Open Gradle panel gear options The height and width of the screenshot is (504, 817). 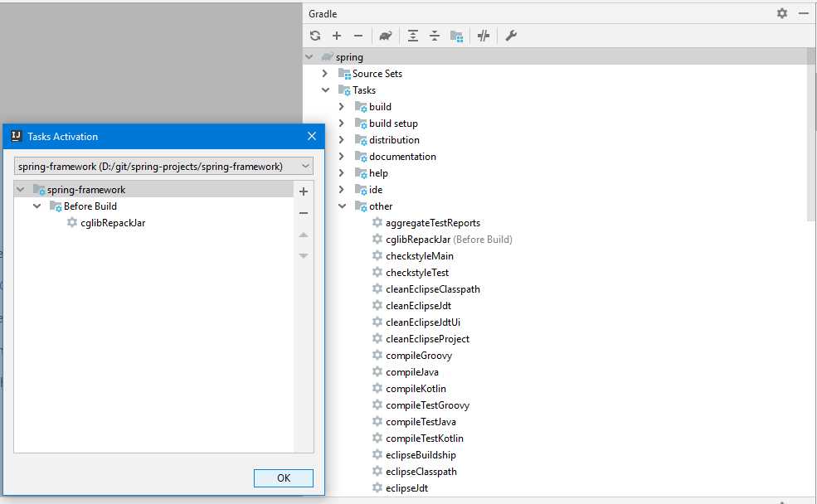(782, 13)
